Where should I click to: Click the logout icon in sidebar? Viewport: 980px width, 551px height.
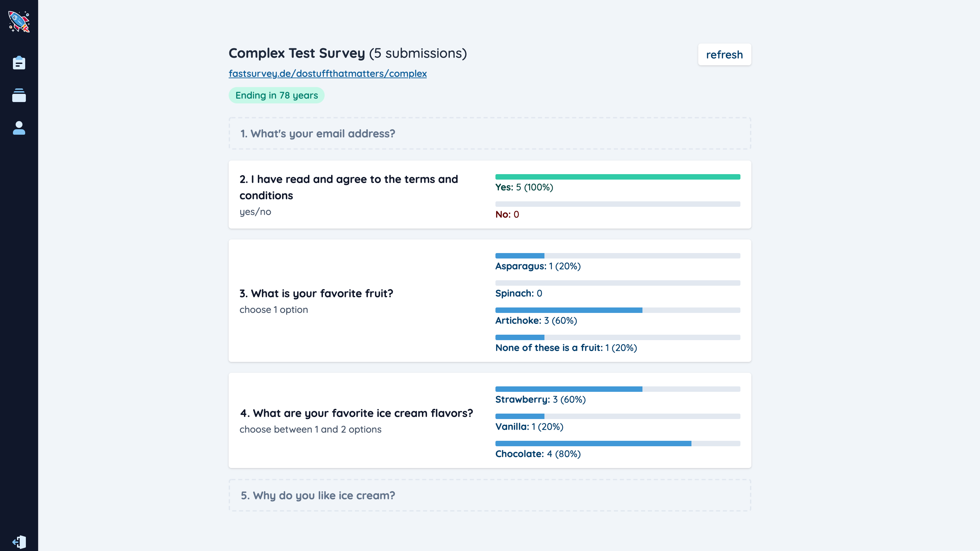click(19, 542)
